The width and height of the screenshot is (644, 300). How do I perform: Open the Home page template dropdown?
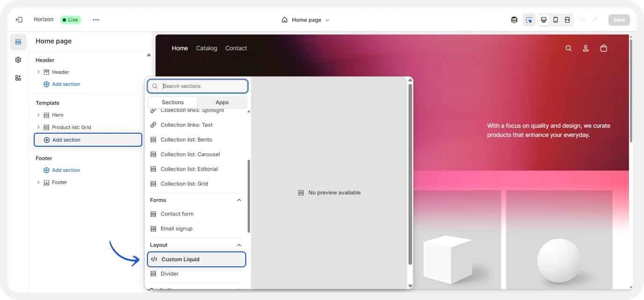pyautogui.click(x=306, y=20)
